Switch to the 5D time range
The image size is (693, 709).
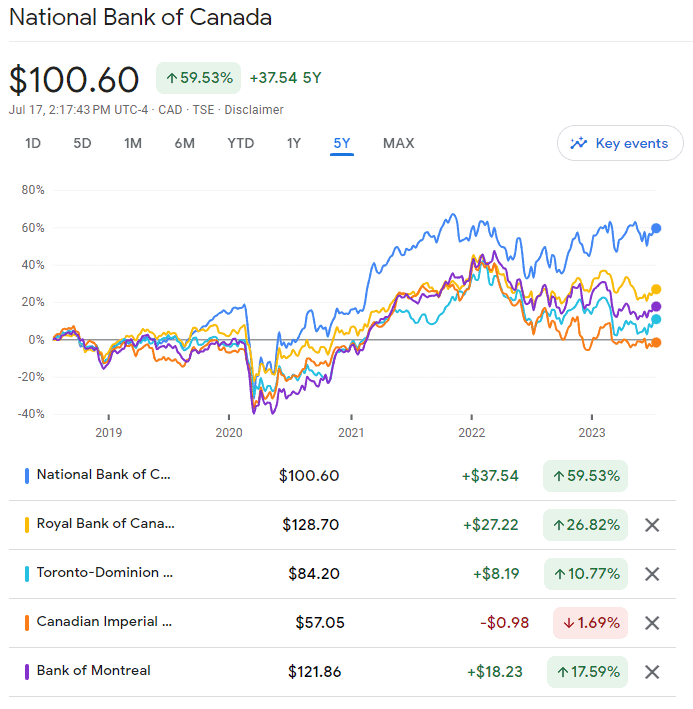82,143
